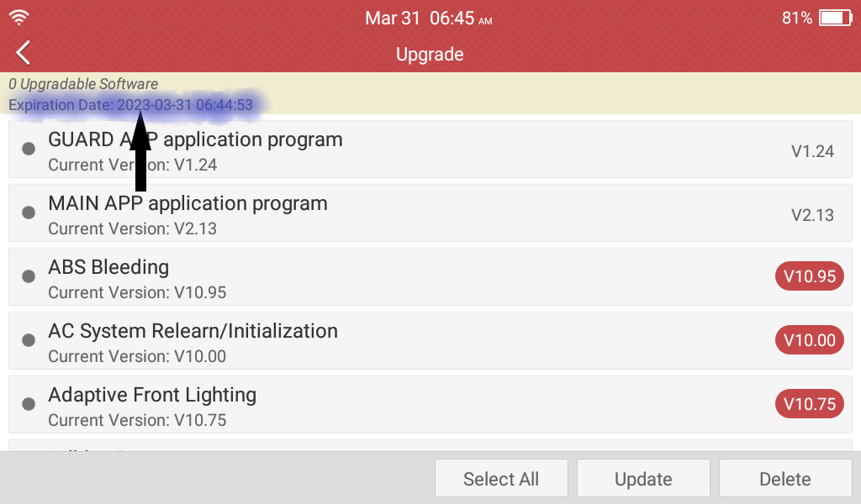Open the V10.00 version badge for AC System
This screenshot has height=504, width=861.
click(810, 340)
